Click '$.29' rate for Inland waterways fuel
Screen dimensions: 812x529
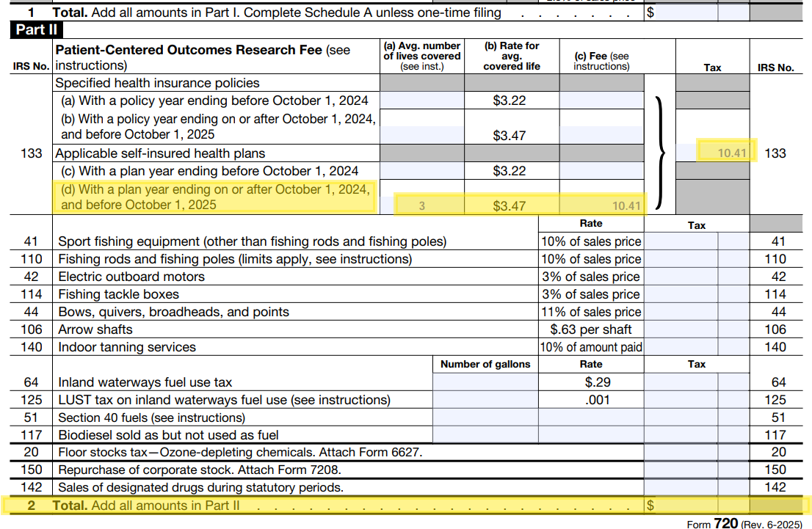click(598, 382)
